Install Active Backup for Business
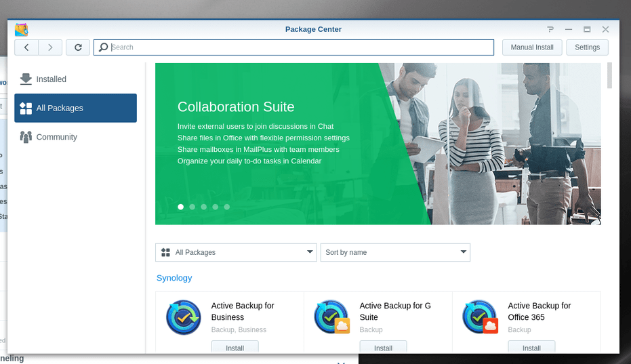Viewport: 631px width, 364px height. click(235, 347)
